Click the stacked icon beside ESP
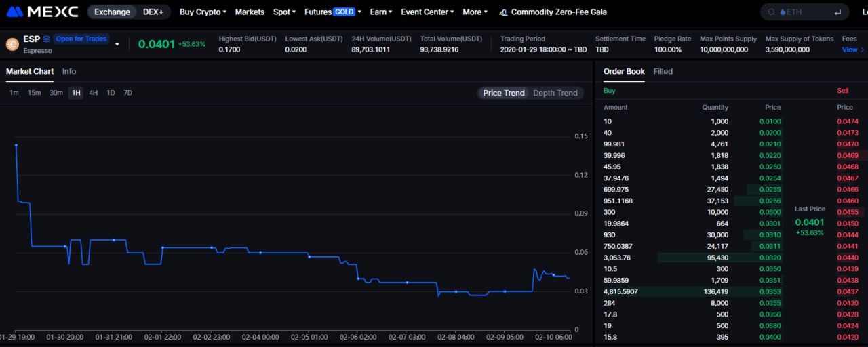The image size is (868, 347). 47,39
